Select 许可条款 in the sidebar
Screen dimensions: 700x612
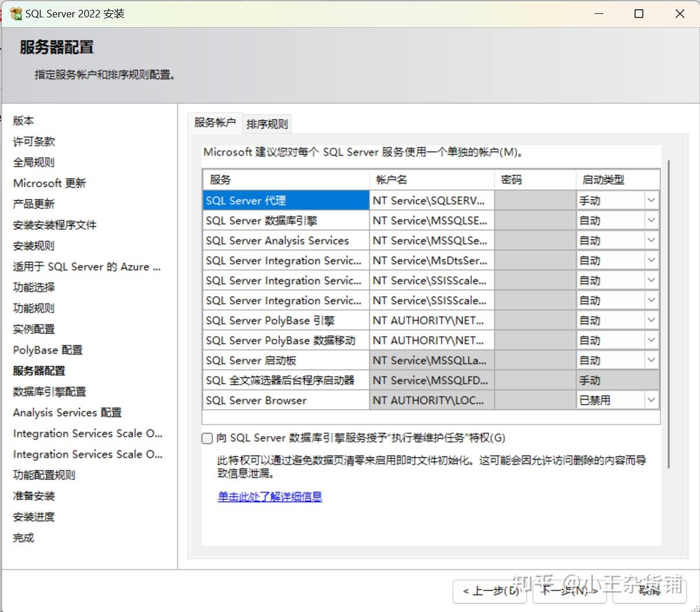(33, 141)
